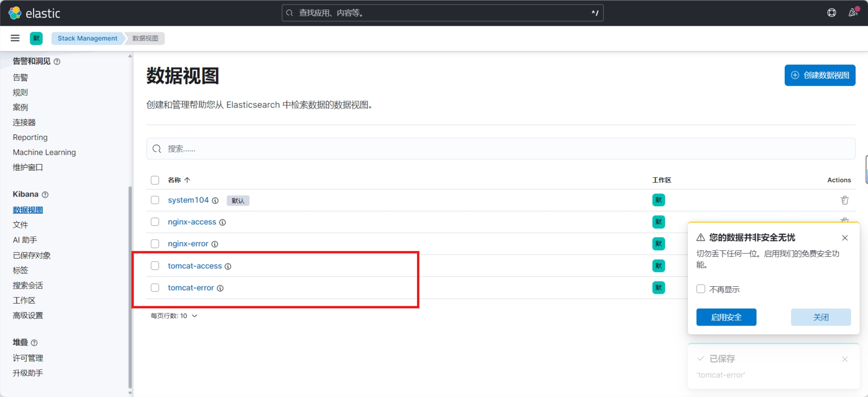Click workspace badge in tomcat-access row
The height and width of the screenshot is (397, 868).
pos(658,266)
